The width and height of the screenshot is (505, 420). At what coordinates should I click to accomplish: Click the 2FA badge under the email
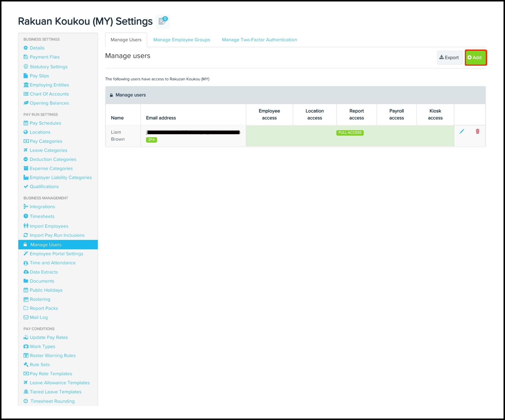pos(151,140)
